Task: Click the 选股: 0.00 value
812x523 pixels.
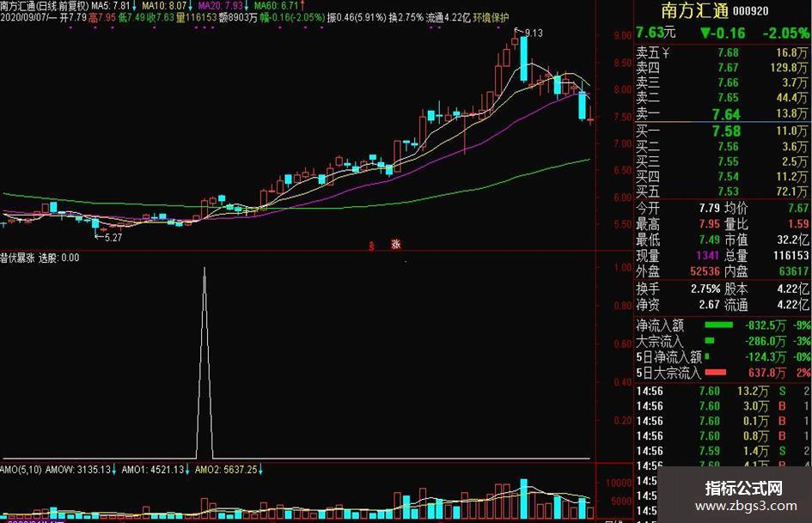Action: pyautogui.click(x=59, y=258)
